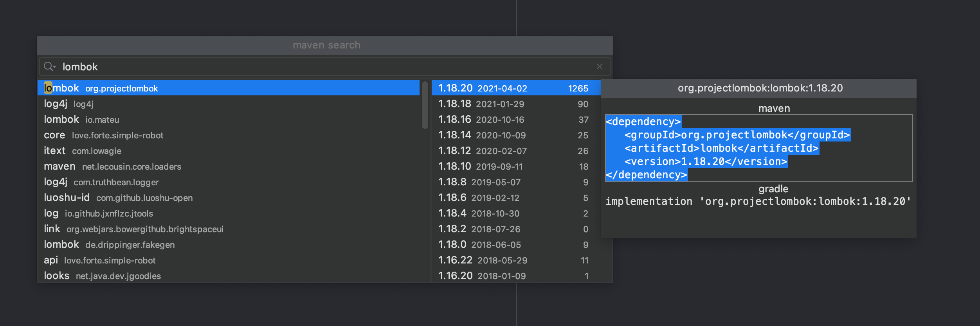The height and width of the screenshot is (326, 980).
Task: Select core love.forte.simple-robot result
Action: click(x=229, y=135)
